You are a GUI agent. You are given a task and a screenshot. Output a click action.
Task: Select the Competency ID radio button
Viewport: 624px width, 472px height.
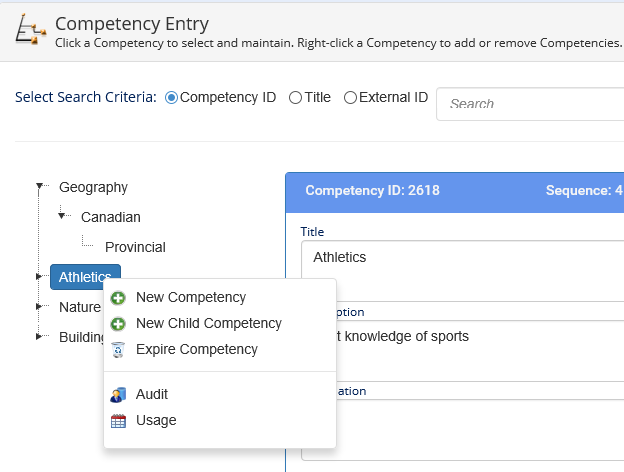(171, 98)
